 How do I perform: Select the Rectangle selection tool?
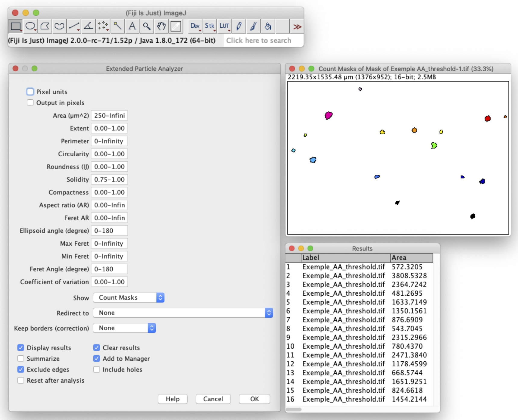(15, 26)
